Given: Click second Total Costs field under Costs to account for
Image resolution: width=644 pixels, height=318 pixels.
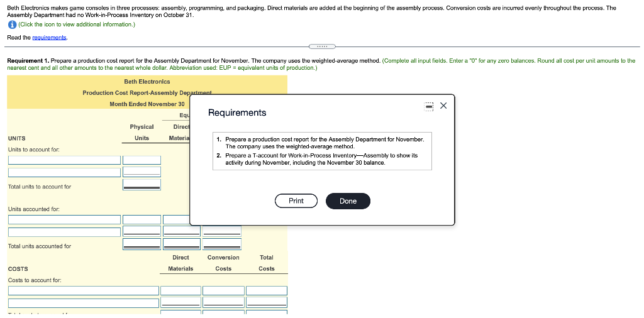Looking at the screenshot, I should [x=267, y=303].
